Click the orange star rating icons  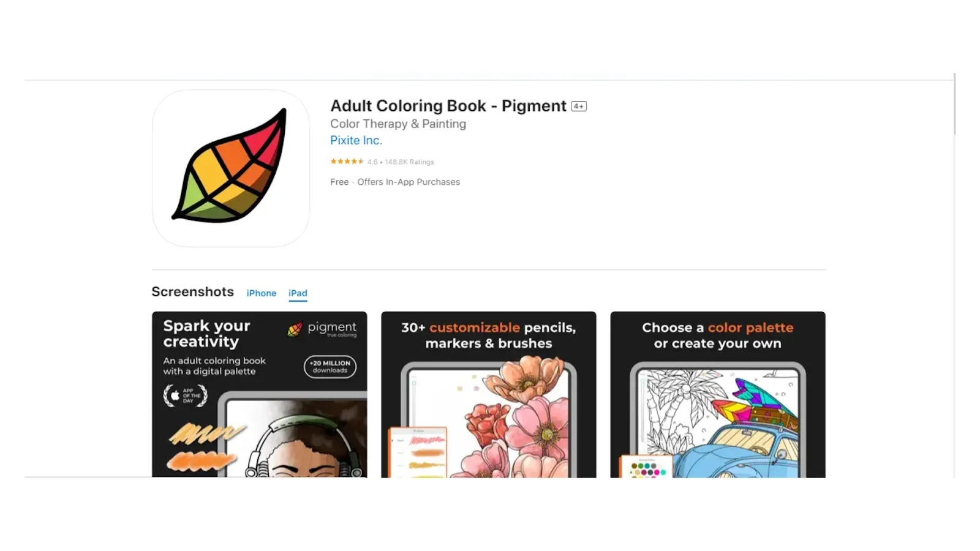347,162
